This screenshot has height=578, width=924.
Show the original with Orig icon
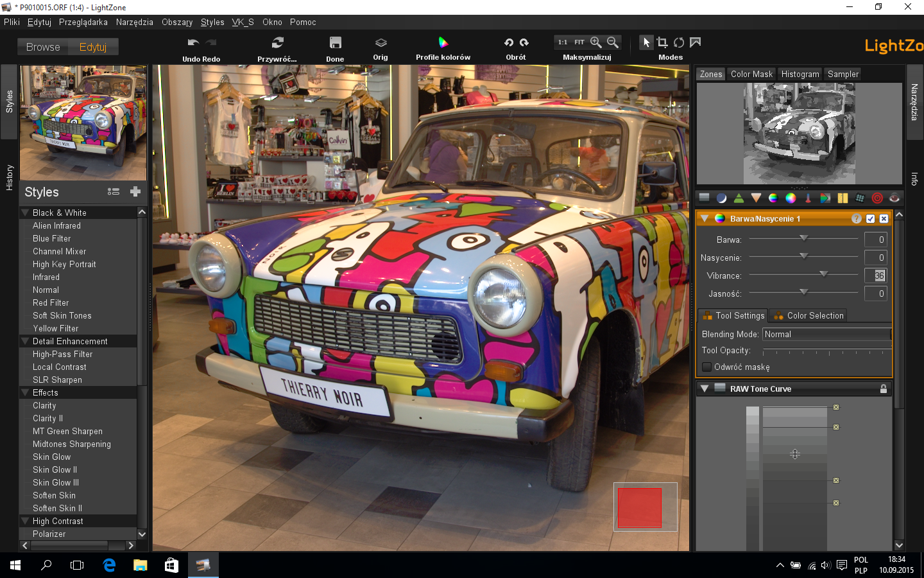click(381, 42)
